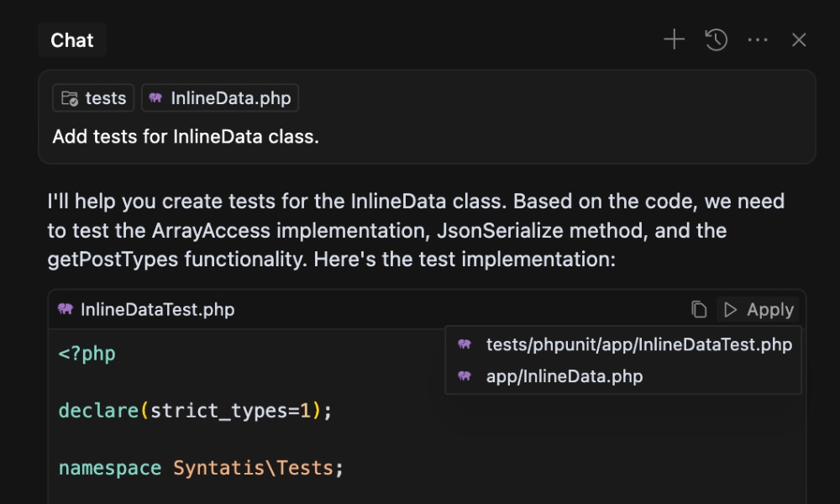Open chat history clock icon
Viewport: 840px width, 504px height.
point(716,39)
